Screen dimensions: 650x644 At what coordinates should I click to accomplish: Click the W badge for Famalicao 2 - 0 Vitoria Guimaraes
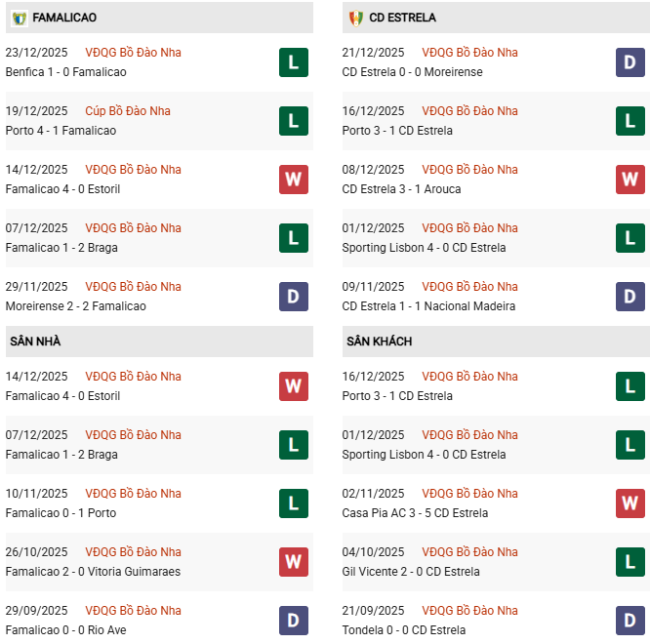point(294,562)
